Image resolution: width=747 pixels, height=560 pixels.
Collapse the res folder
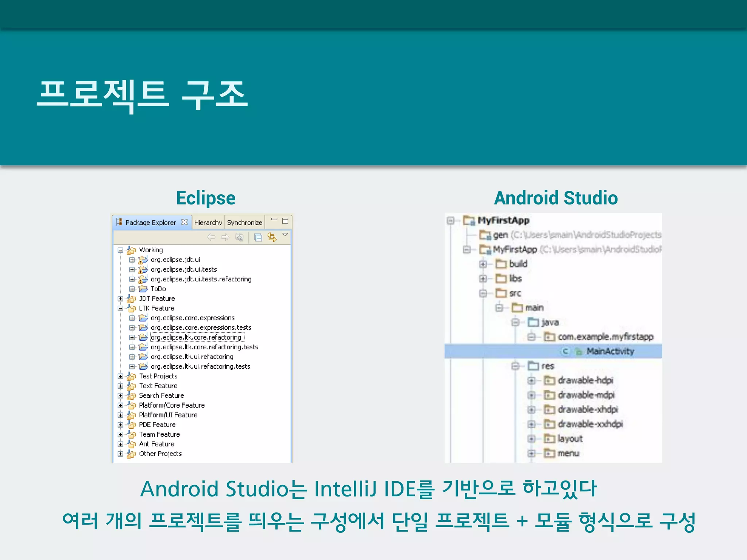pyautogui.click(x=515, y=366)
